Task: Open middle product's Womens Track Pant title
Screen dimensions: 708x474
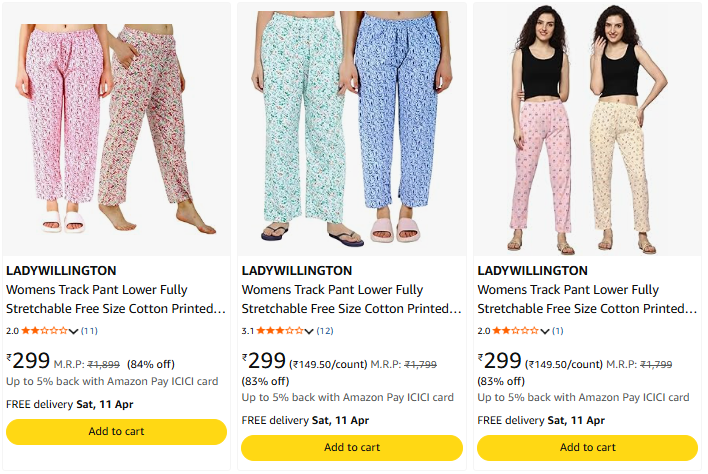Action: pyautogui.click(x=352, y=299)
